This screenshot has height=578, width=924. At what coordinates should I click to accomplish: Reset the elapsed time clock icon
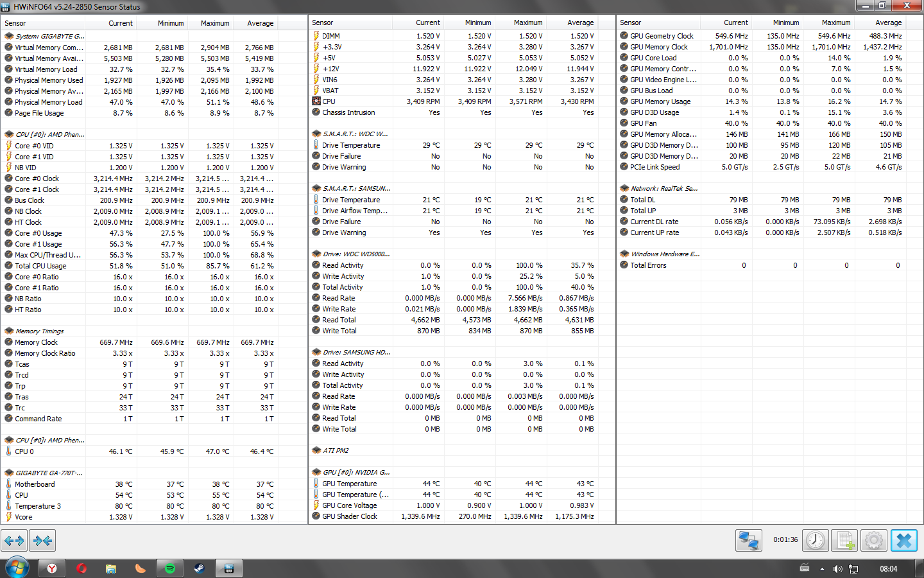(x=816, y=540)
